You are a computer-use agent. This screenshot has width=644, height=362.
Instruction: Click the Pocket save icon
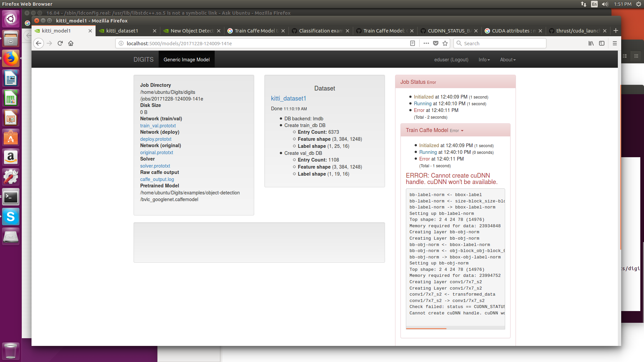click(x=436, y=43)
